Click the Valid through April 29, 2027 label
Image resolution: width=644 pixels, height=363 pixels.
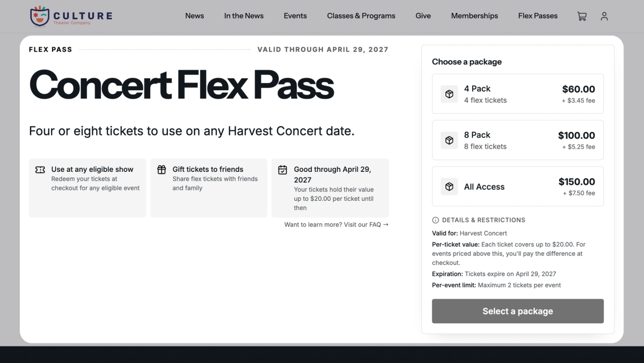(323, 49)
